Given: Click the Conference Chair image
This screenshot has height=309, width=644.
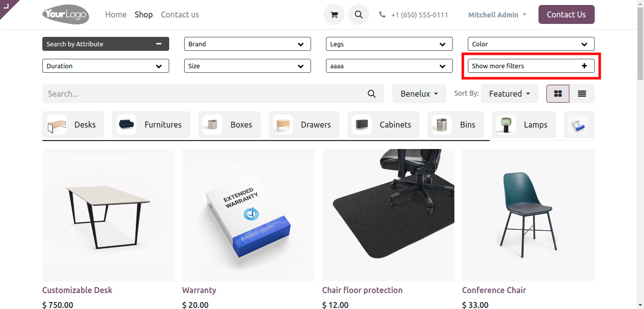Looking at the screenshot, I should click(528, 215).
